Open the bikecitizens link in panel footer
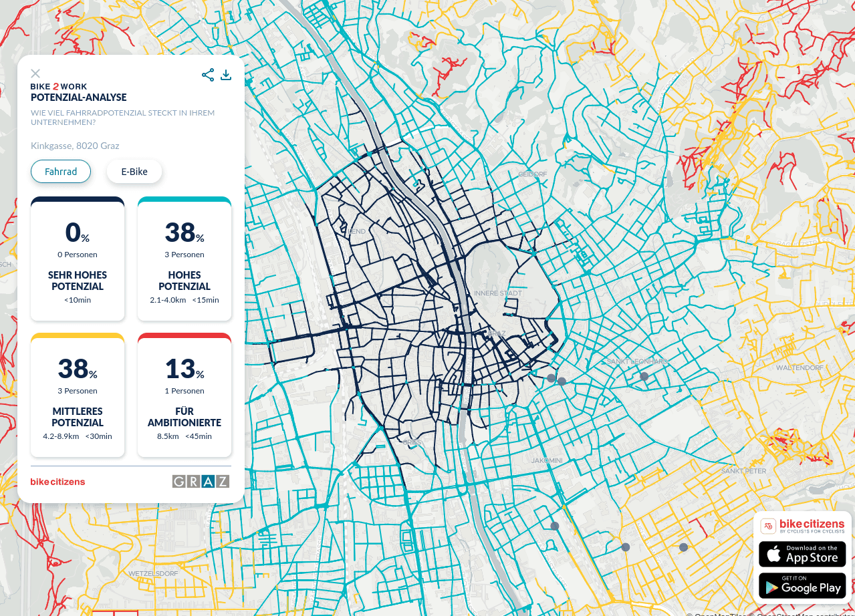The width and height of the screenshot is (855, 616). [x=57, y=482]
